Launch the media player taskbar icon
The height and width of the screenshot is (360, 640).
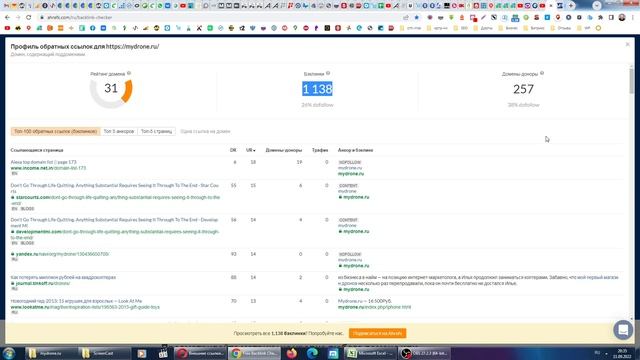click(x=142, y=353)
